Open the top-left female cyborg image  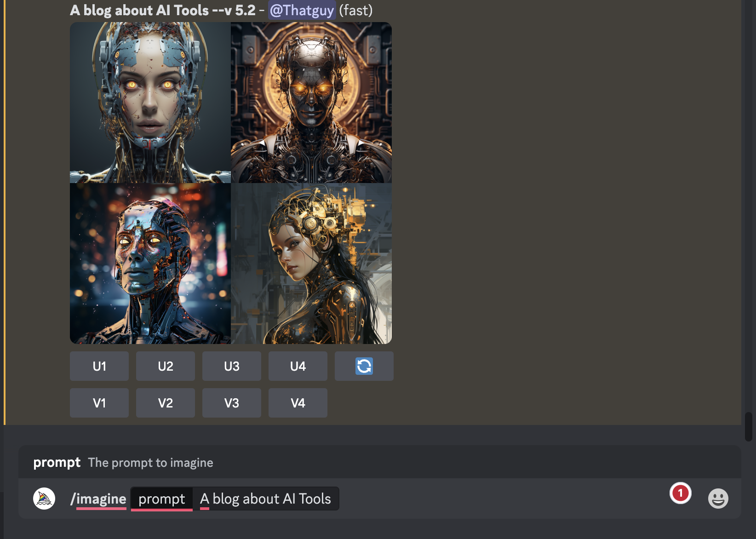tap(150, 103)
